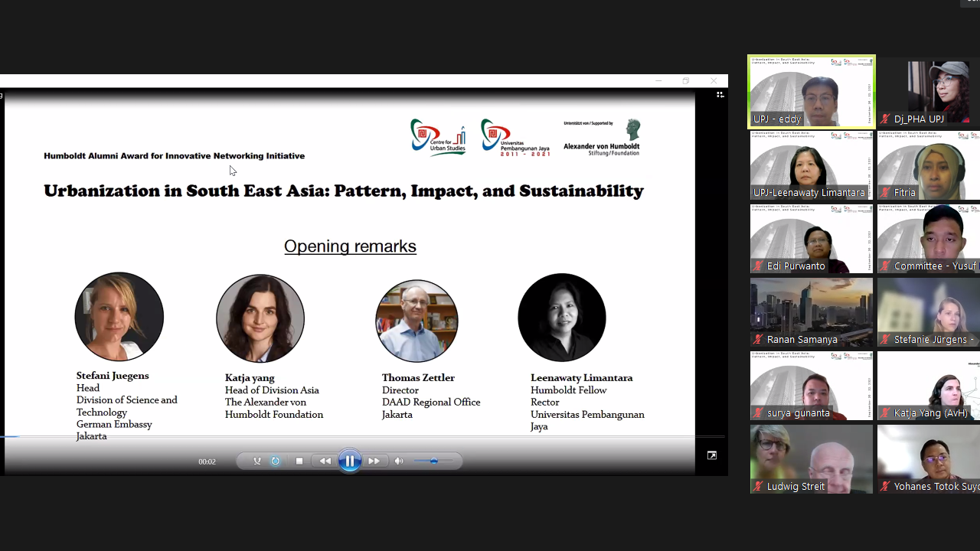Toggle the repeat button
The width and height of the screenshot is (980, 551).
(x=276, y=461)
